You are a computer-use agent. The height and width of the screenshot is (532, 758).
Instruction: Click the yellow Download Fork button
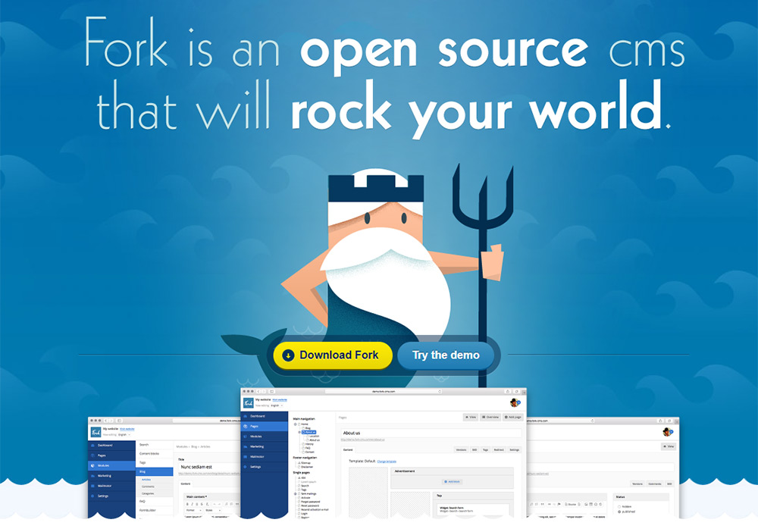[333, 355]
